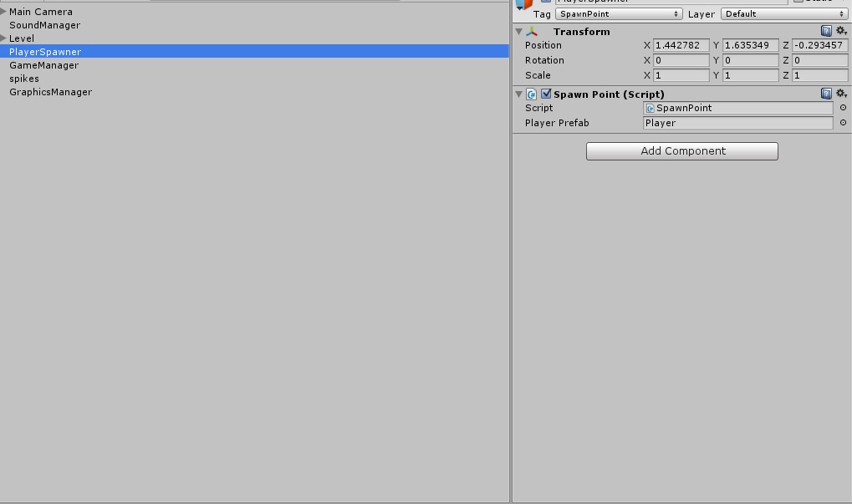Select GraphicsManager in the hierarchy
Screen dimensions: 852x504
click(50, 92)
